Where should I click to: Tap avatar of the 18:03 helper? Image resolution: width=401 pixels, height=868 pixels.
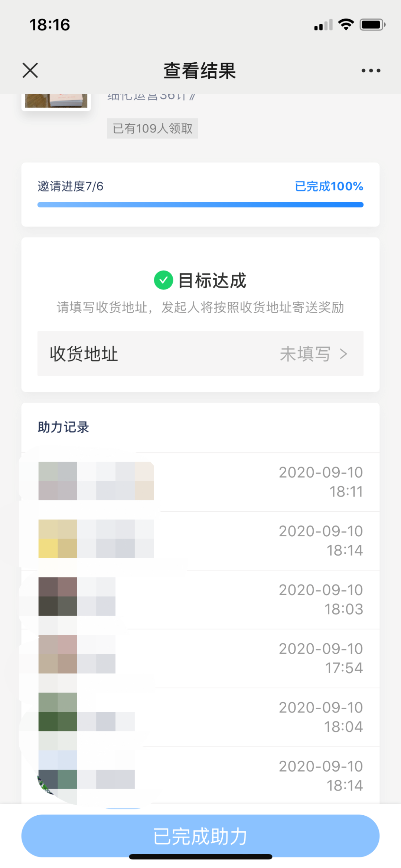pyautogui.click(x=58, y=596)
